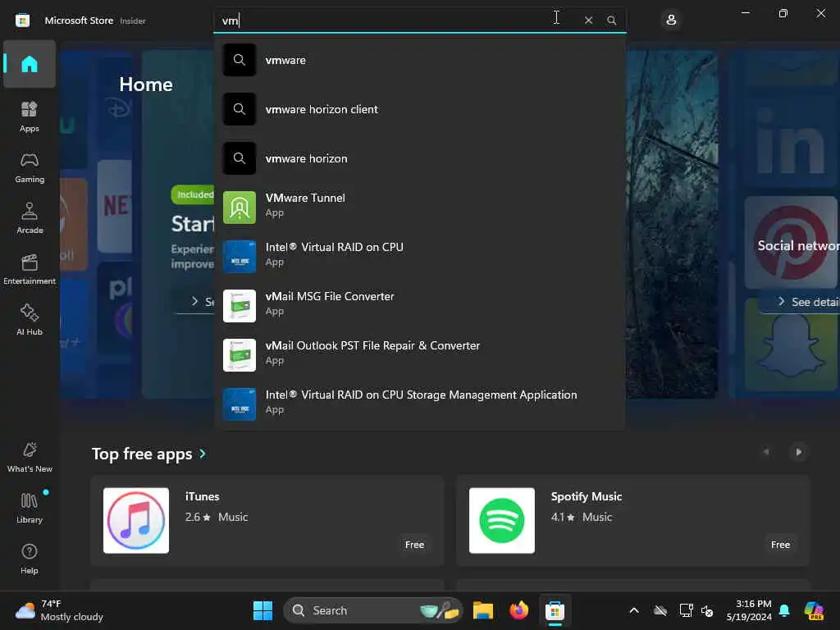
Task: Open the clock showing 3:16 PM
Action: 749,610
